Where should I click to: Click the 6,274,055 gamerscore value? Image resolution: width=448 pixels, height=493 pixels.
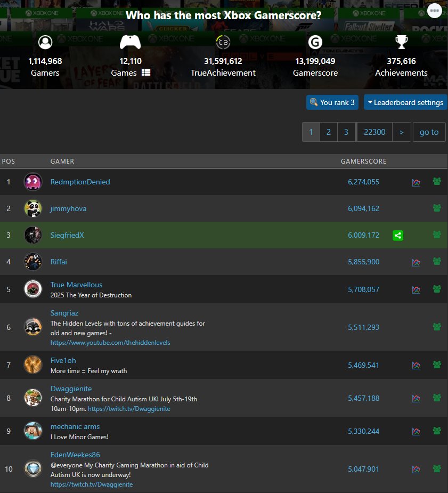coord(363,182)
